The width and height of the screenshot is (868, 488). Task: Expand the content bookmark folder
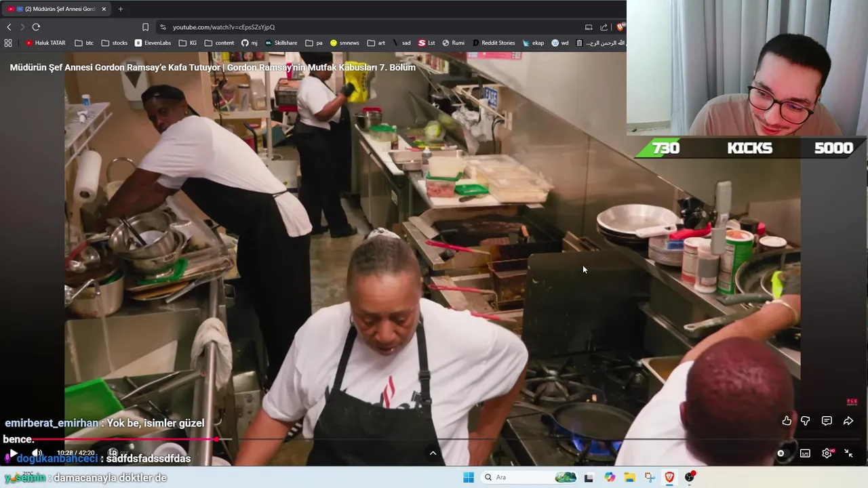(219, 43)
